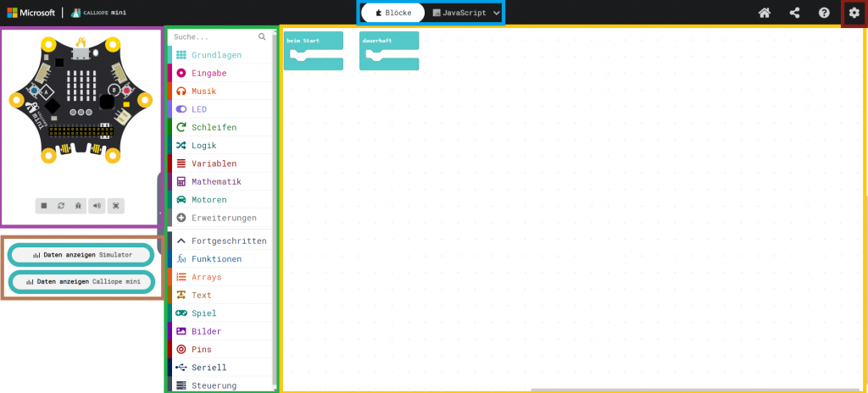Open the Variablen block category
This screenshot has width=868, height=393.
coord(220,163)
